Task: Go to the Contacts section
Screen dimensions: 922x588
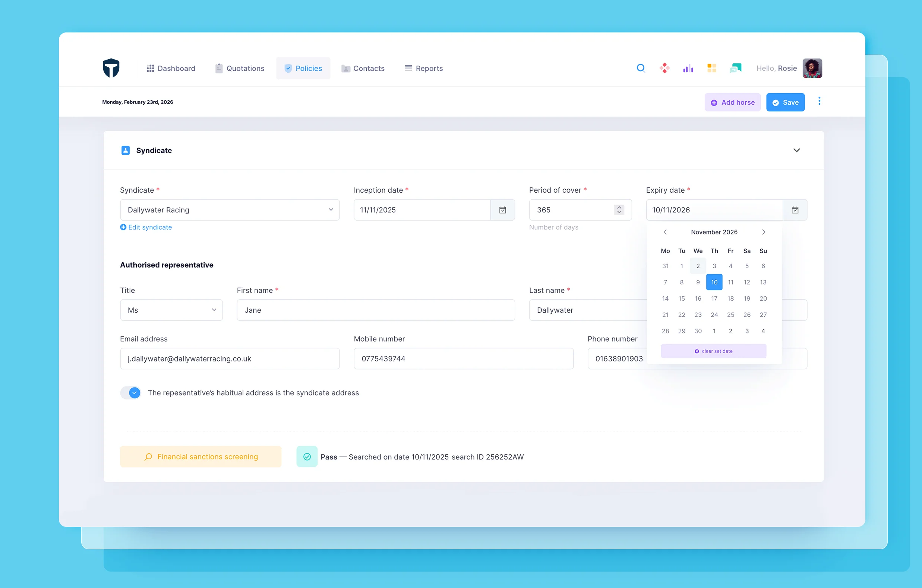Action: 363,68
